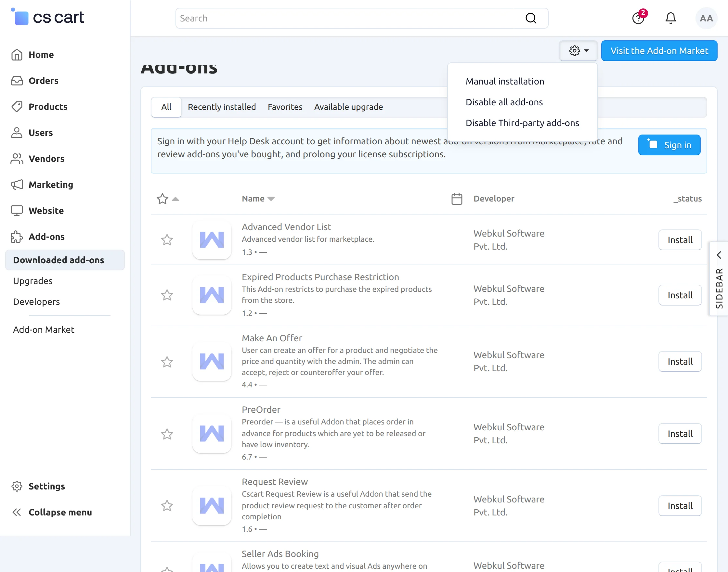This screenshot has height=572, width=728.
Task: Click the search magnifier icon
Action: pyautogui.click(x=531, y=18)
